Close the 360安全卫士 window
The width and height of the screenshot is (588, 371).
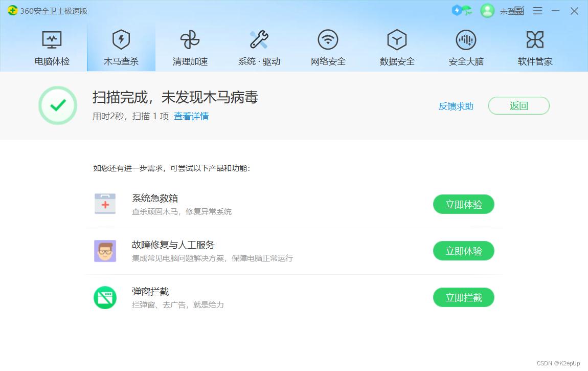click(x=574, y=11)
